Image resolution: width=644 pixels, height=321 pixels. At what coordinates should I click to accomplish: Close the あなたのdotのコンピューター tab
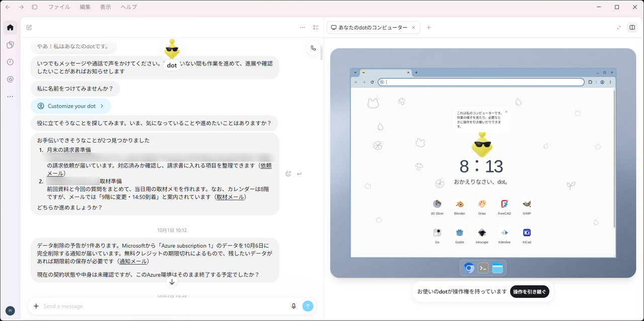tap(414, 28)
